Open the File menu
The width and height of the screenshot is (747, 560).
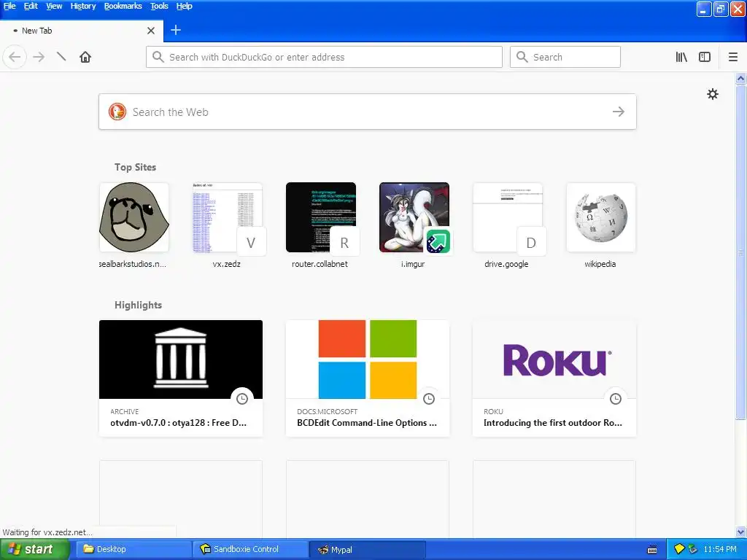9,6
